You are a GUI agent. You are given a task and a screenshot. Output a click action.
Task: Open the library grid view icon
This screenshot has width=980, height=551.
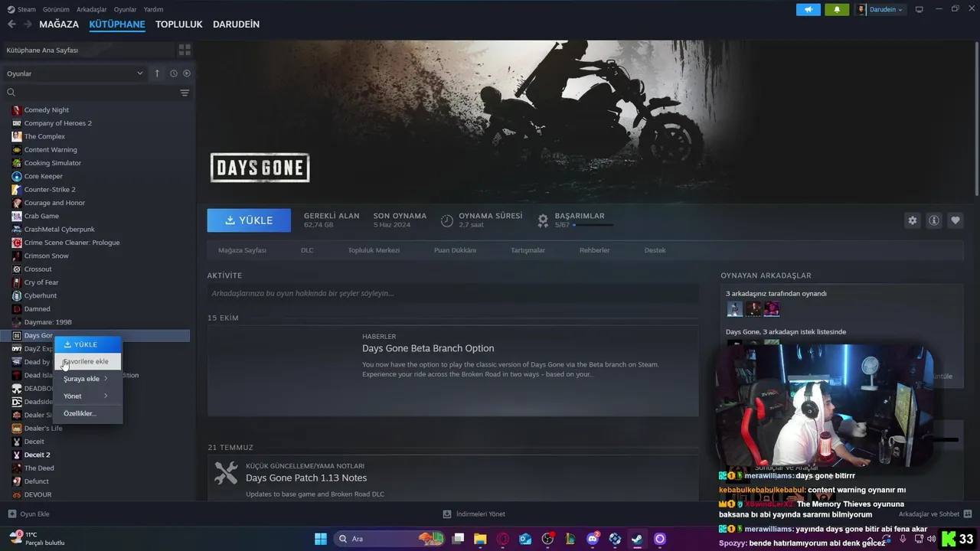(185, 50)
